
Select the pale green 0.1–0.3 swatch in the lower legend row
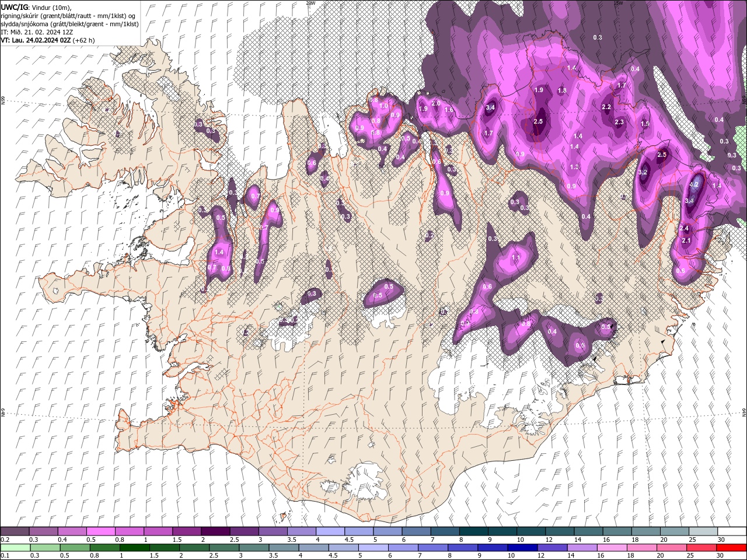[15, 547]
